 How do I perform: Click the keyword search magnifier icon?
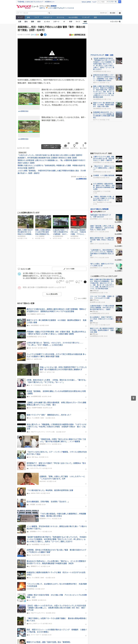click(x=49, y=13)
